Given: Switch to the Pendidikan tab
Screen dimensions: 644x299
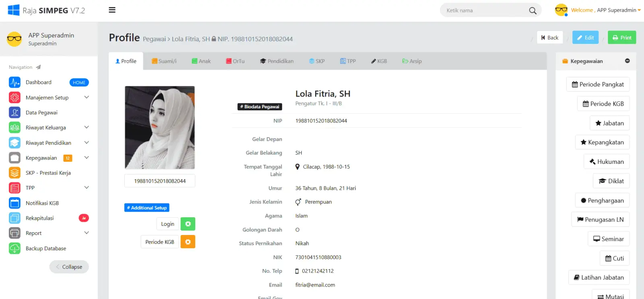Looking at the screenshot, I should click(277, 61).
